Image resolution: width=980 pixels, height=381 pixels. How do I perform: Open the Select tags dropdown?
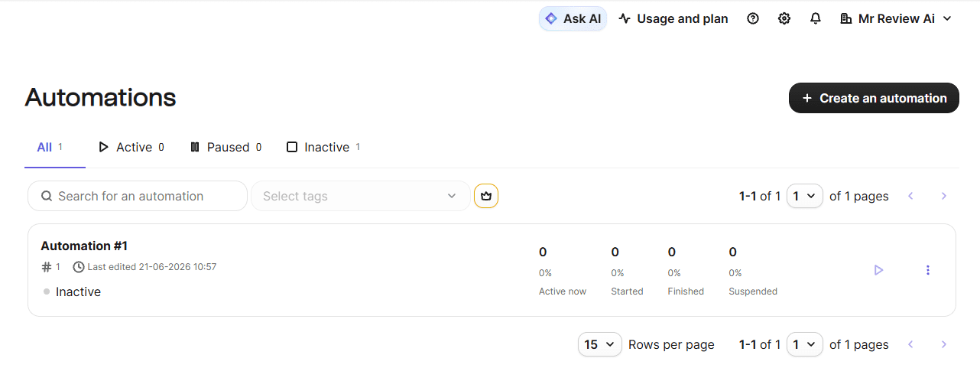360,196
